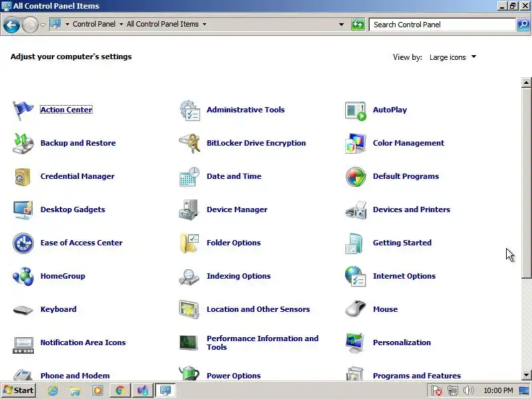The image size is (532, 399).
Task: Open the Default Programs icon
Action: 356,176
